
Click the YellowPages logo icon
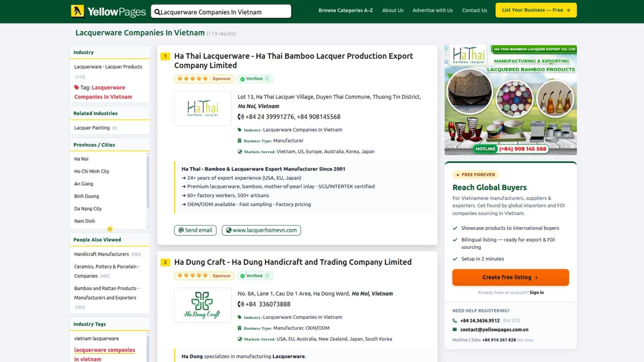click(x=77, y=11)
